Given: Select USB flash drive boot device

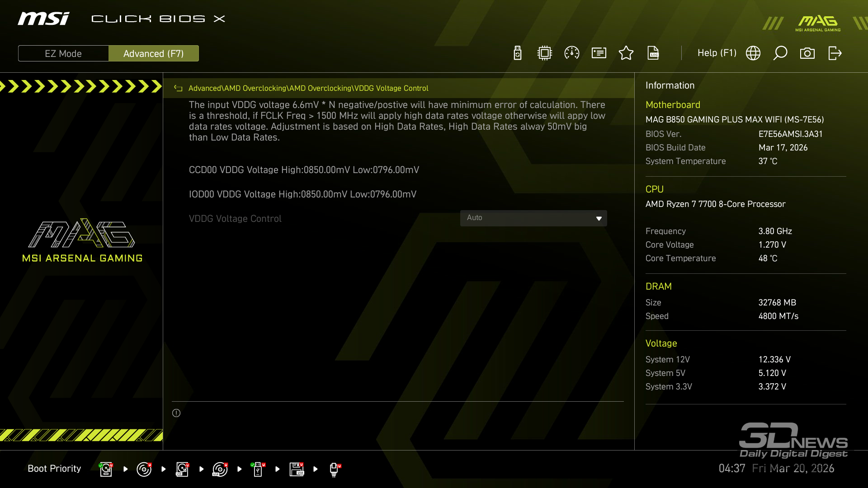Looking at the screenshot, I should point(258,469).
